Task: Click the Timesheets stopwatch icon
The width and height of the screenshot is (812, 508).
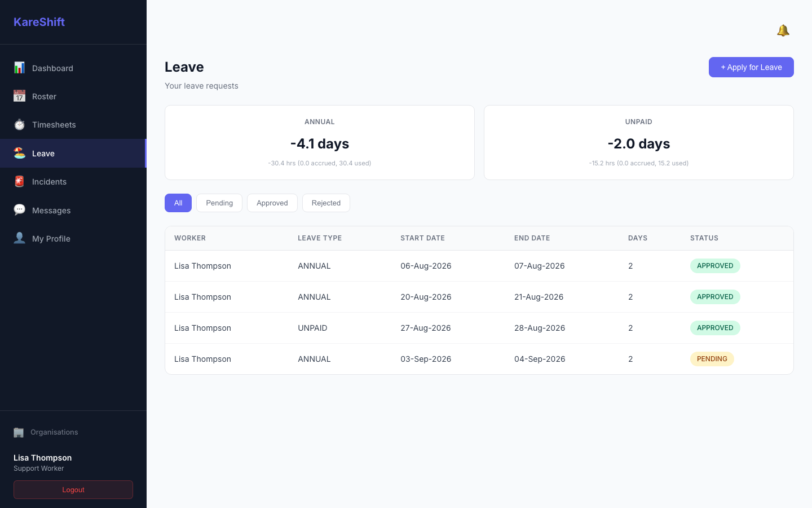Action: click(x=19, y=125)
